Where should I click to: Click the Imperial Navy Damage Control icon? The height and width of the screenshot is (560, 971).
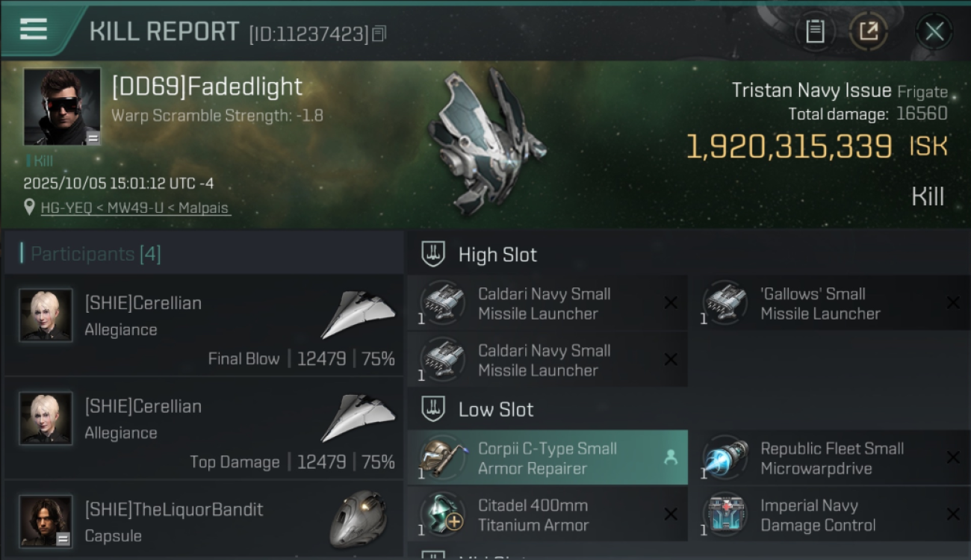coord(725,515)
